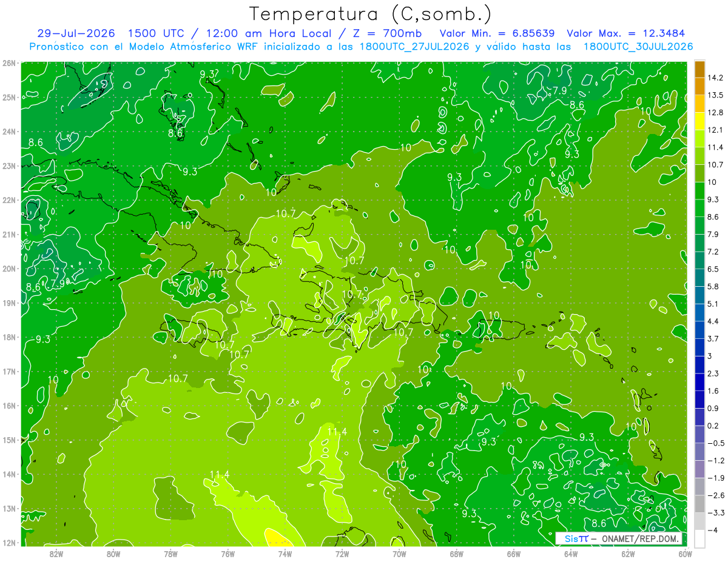Click the -0.5 value on the color scale
The width and height of the screenshot is (728, 562).
(x=716, y=443)
